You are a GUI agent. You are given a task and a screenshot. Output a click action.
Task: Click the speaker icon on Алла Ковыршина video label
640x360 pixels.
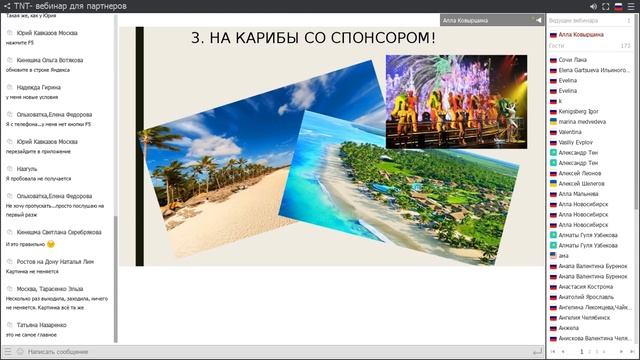point(538,20)
